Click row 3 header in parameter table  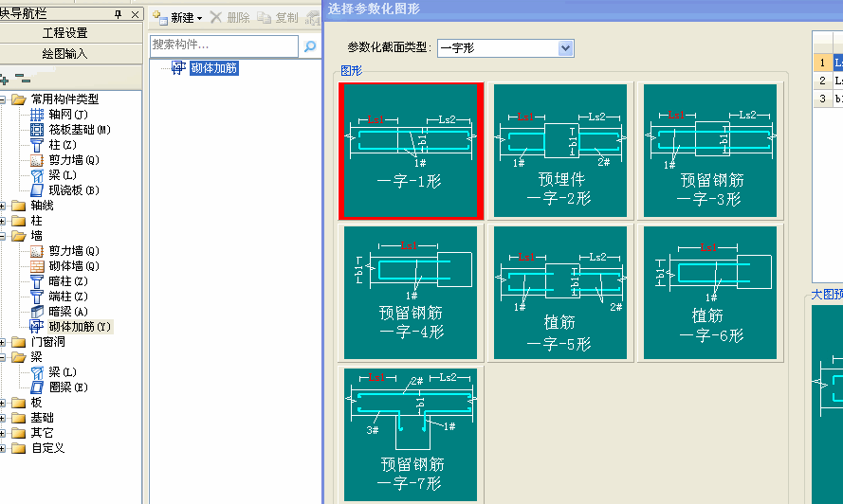(822, 99)
